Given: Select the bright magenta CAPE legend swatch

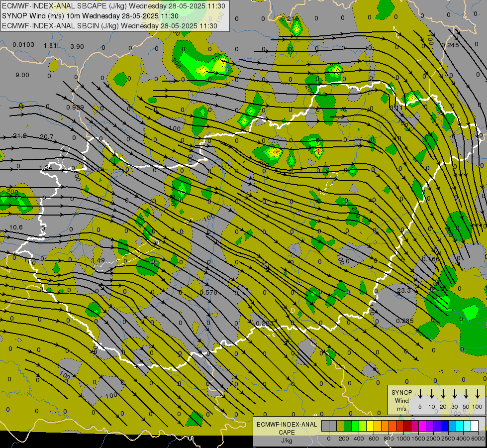Looking at the screenshot, I should pos(422,426).
